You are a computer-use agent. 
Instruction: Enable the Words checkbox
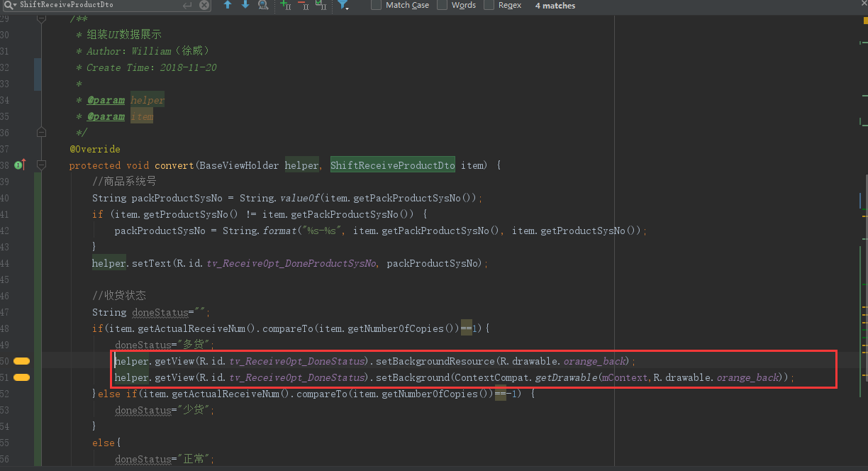[443, 6]
